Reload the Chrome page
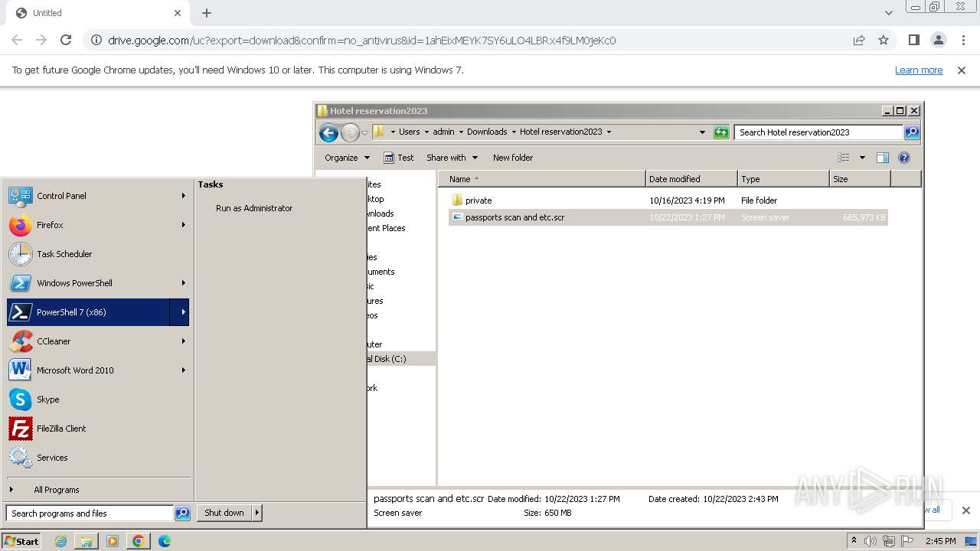 click(66, 40)
